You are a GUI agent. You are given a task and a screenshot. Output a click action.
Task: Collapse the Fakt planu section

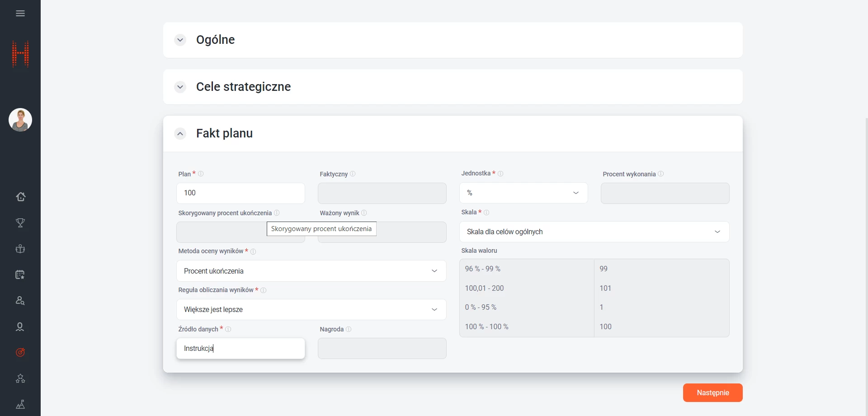point(180,134)
